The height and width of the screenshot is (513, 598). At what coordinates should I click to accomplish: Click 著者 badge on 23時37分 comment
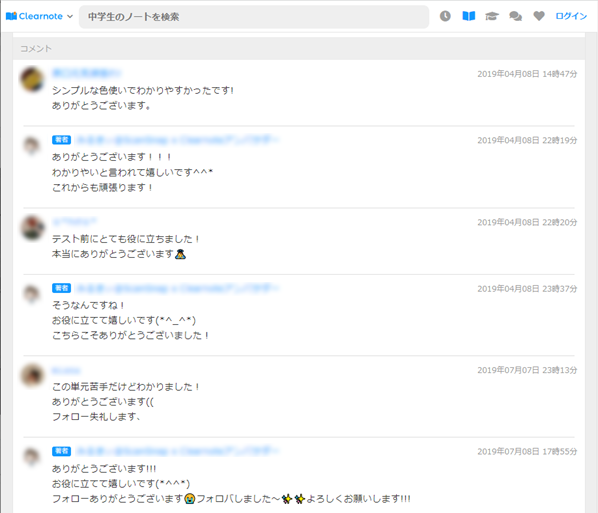pos(61,288)
